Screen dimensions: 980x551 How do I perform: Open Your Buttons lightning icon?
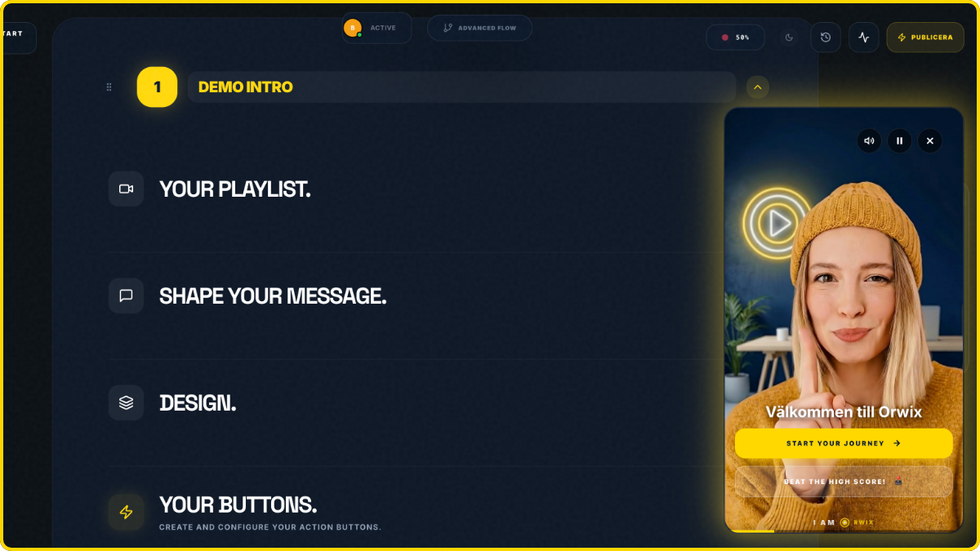(126, 512)
